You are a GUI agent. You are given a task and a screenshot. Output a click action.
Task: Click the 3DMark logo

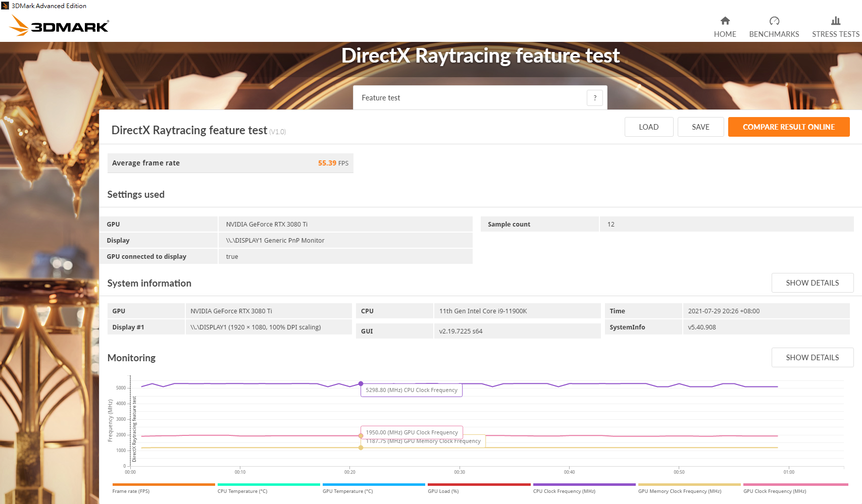pyautogui.click(x=59, y=26)
